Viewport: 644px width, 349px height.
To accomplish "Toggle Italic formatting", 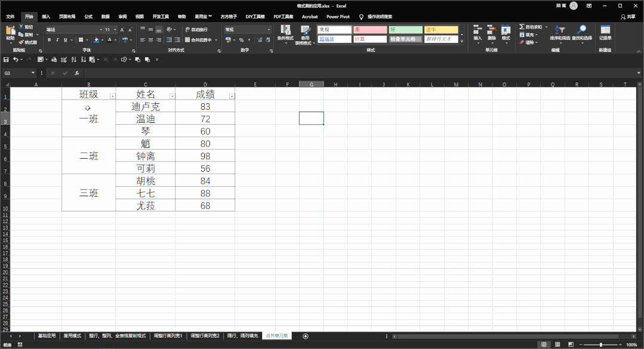I will click(57, 40).
